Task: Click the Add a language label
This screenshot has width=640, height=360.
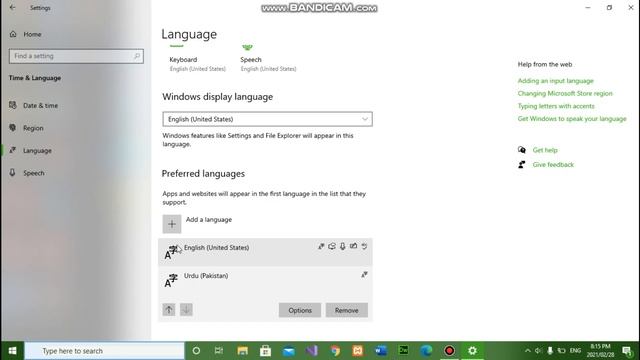Action: click(209, 220)
